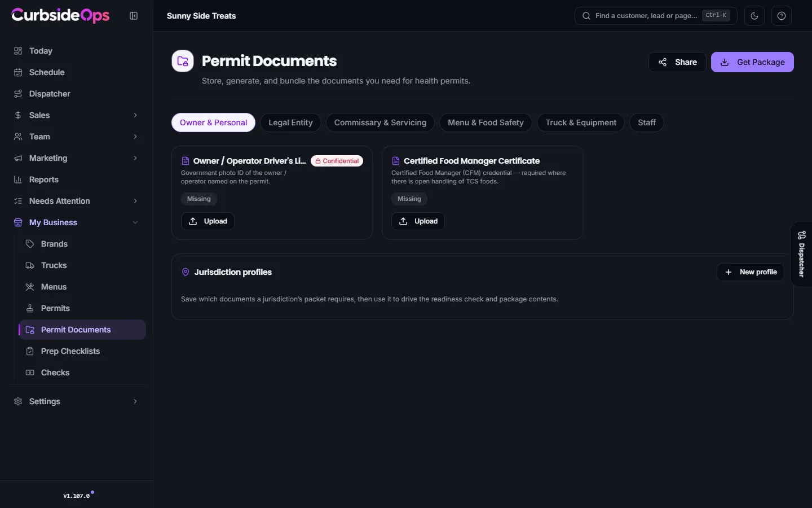Click the Jurisdiction profiles heading
The width and height of the screenshot is (812, 508).
tap(233, 272)
